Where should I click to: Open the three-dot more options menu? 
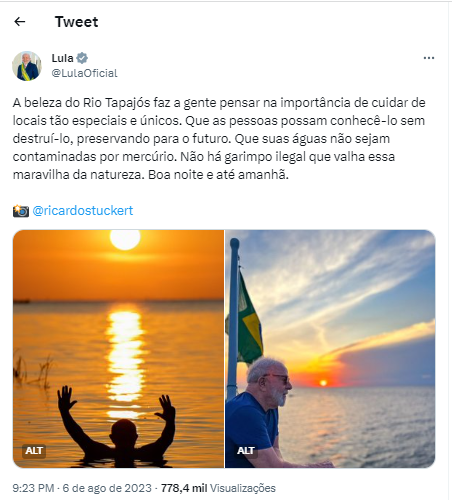429,58
